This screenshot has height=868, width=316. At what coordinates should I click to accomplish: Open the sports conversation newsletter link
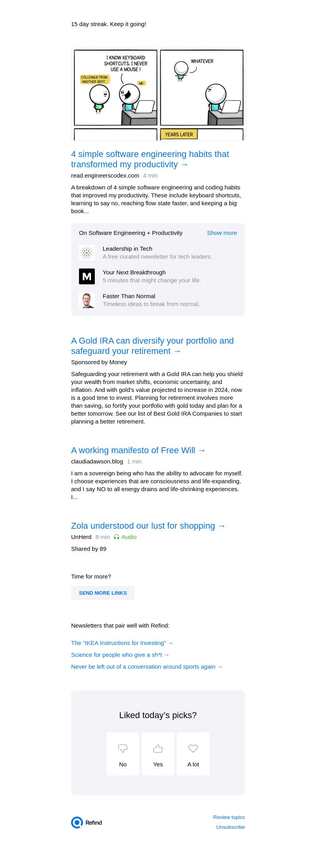[147, 667]
